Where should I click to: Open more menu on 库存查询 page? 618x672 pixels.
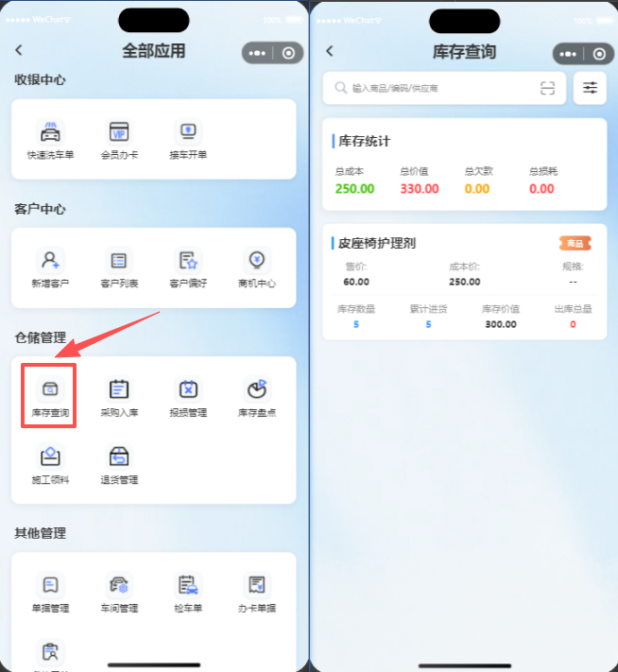(x=568, y=54)
